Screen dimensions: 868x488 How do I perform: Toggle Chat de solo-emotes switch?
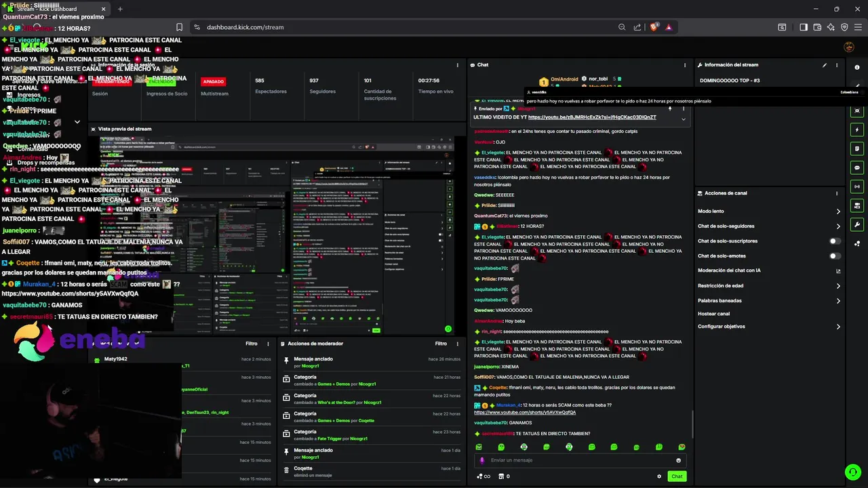835,256
